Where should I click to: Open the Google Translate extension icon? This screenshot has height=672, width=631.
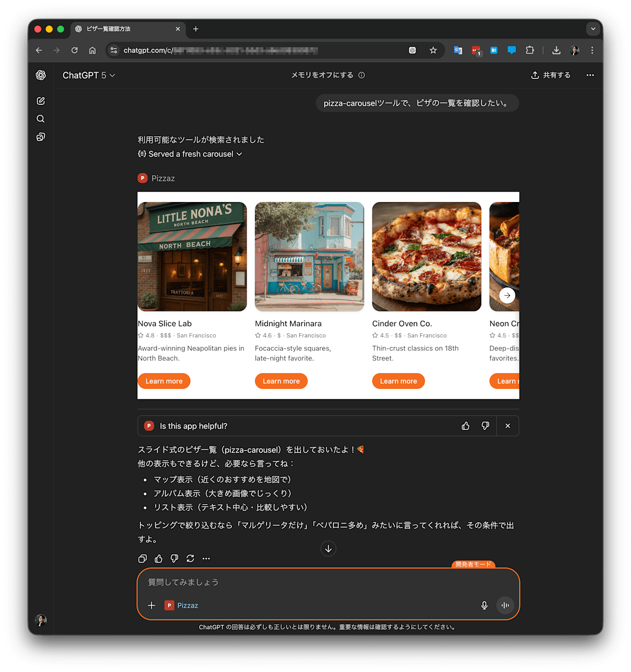coord(458,51)
